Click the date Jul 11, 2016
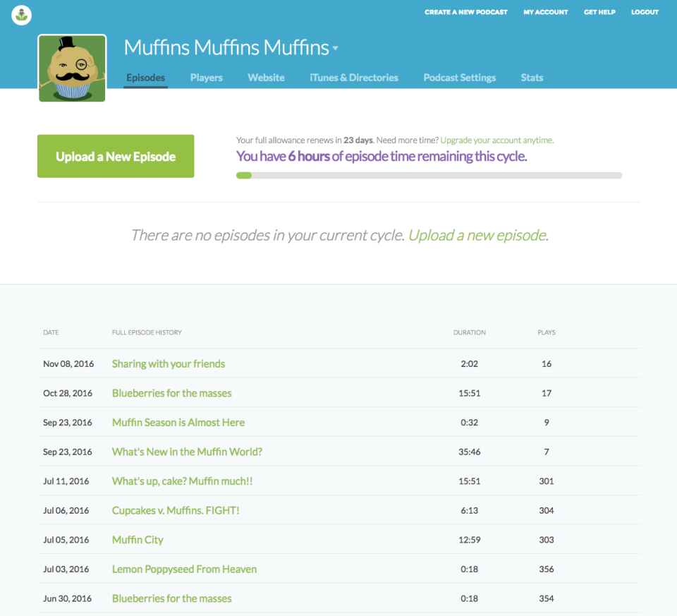The width and height of the screenshot is (677, 616). (66, 481)
